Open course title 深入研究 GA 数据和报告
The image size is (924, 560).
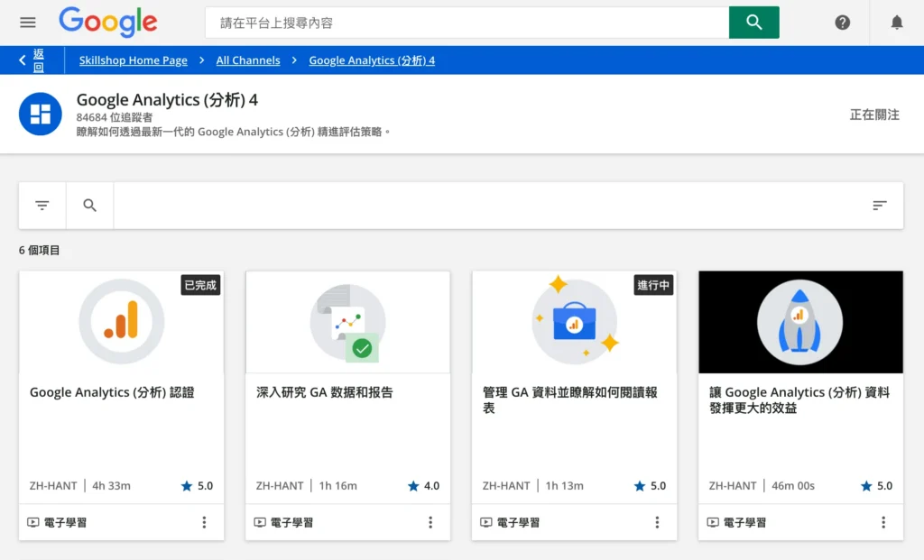324,392
